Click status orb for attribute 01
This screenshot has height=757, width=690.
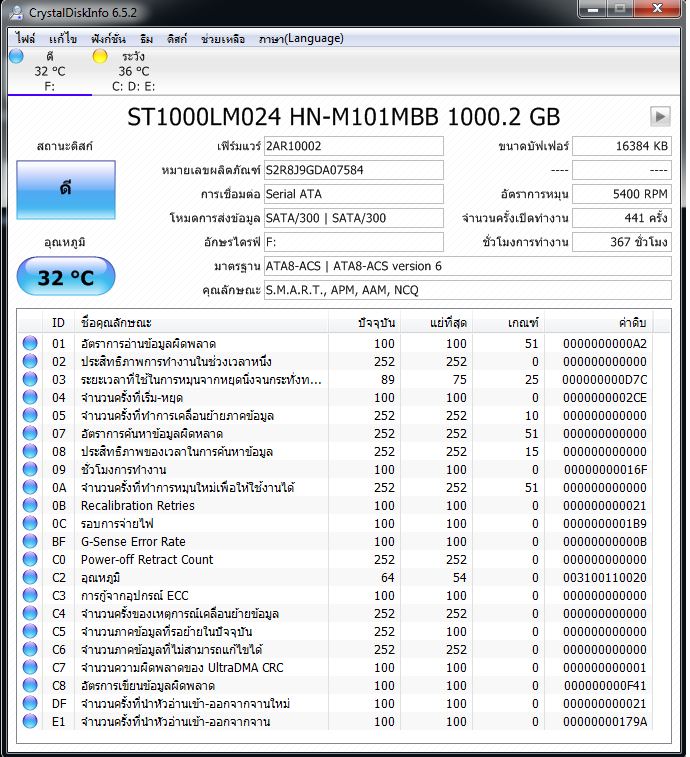click(x=30, y=343)
